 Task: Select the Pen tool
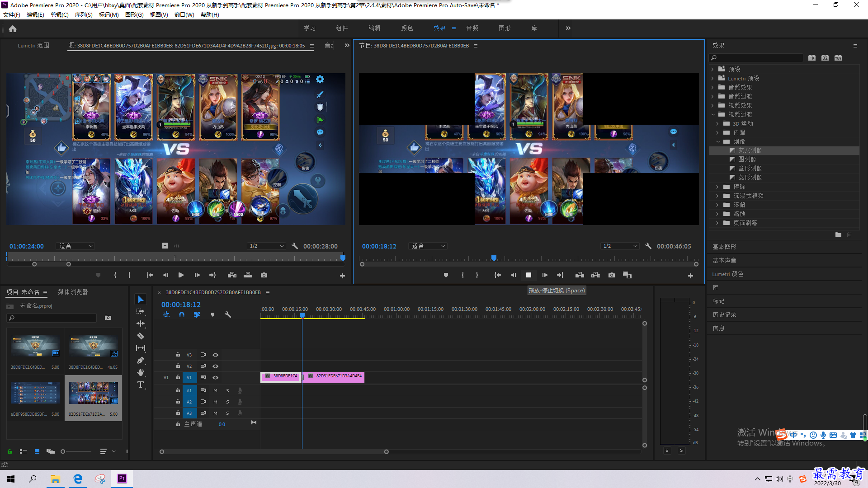click(141, 360)
